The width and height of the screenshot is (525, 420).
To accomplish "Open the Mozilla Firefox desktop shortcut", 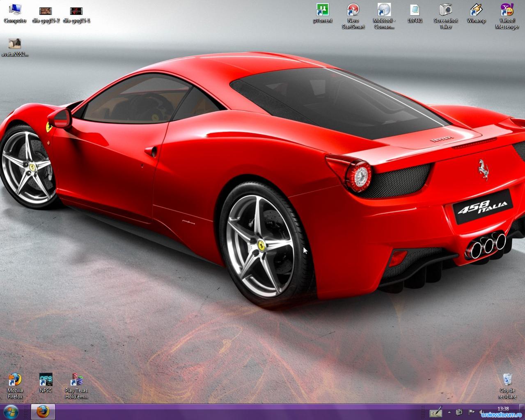I will pyautogui.click(x=15, y=386).
